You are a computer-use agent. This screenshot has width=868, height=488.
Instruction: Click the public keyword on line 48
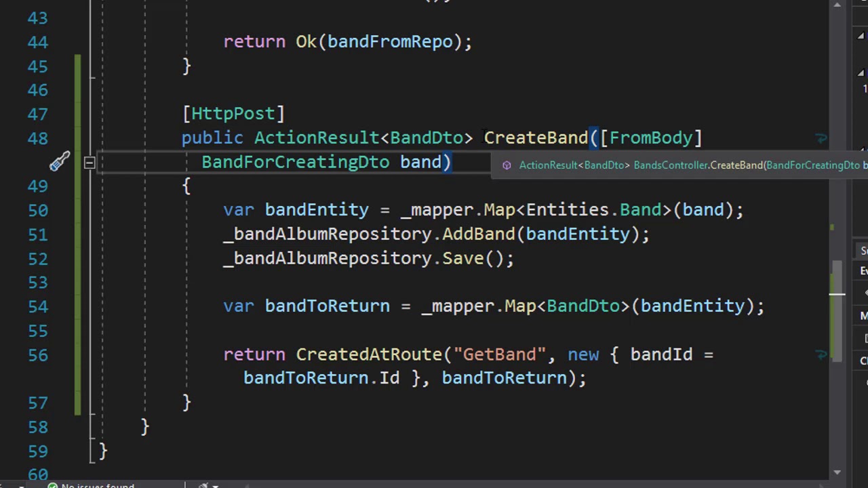pyautogui.click(x=212, y=138)
